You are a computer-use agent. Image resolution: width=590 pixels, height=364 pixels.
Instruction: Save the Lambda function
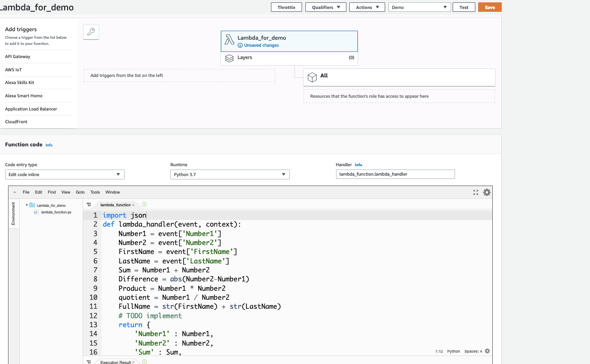point(490,8)
